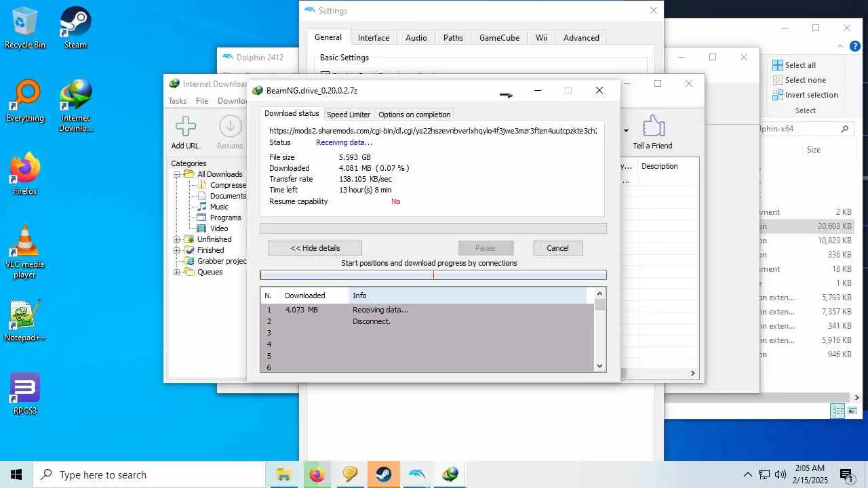Open the notification center icon

tap(847, 474)
